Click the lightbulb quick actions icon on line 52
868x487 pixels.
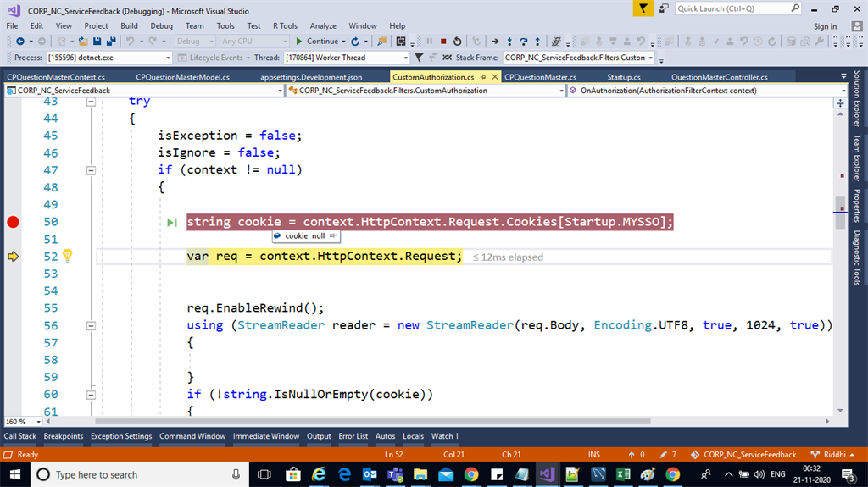(x=68, y=255)
